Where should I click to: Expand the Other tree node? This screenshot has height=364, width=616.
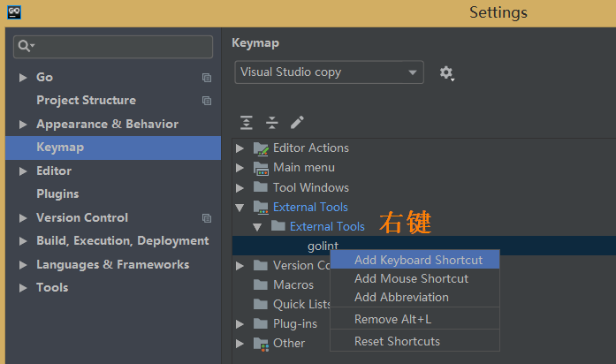click(240, 344)
